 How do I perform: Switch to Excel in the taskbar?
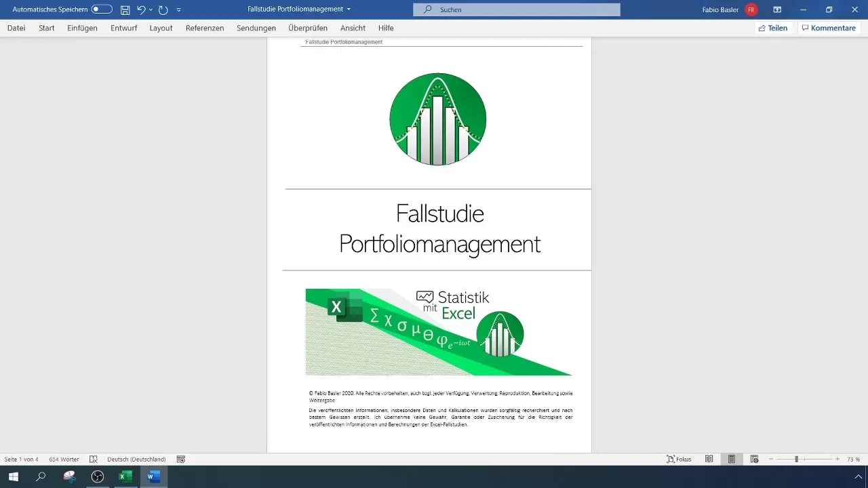[125, 476]
